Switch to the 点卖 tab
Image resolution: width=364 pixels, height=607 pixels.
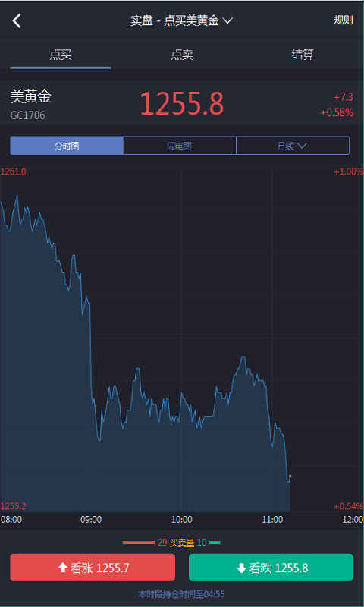(x=182, y=55)
